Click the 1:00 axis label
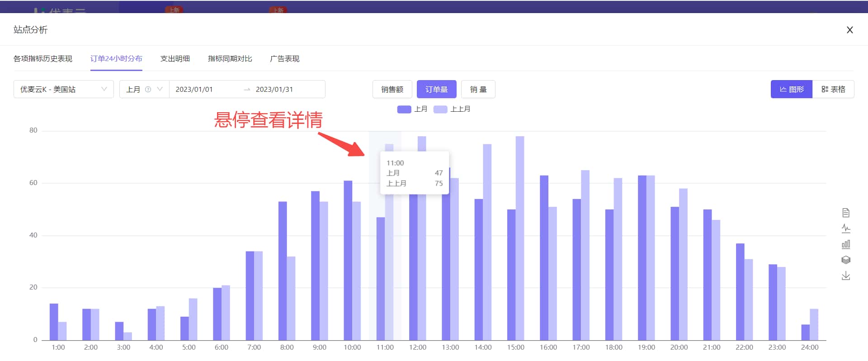 tap(58, 347)
